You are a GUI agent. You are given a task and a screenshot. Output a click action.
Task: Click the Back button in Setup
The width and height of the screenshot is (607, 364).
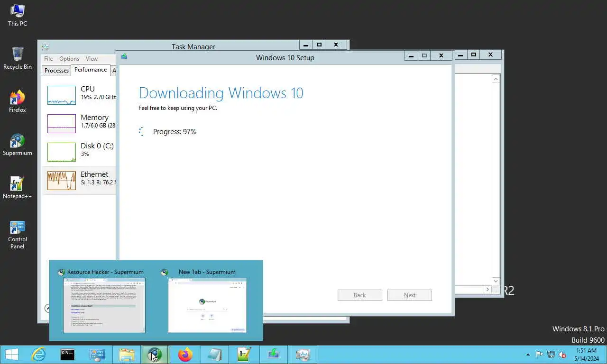point(360,295)
